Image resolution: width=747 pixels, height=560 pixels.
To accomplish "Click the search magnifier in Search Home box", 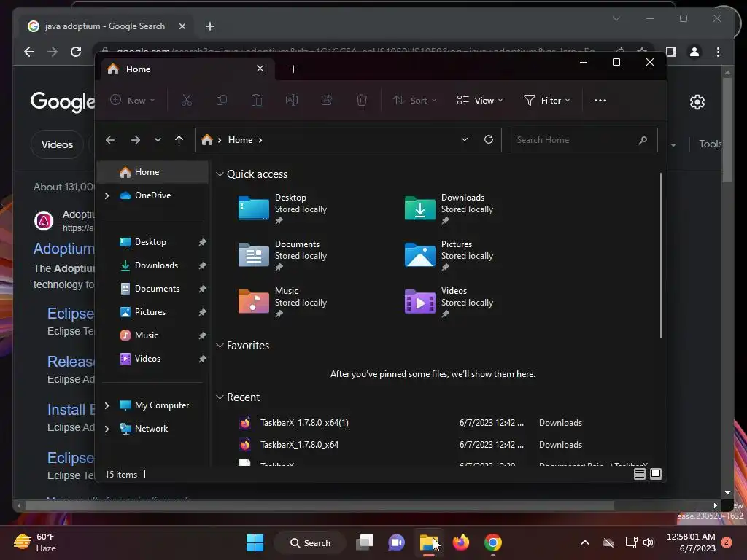I will coord(643,140).
